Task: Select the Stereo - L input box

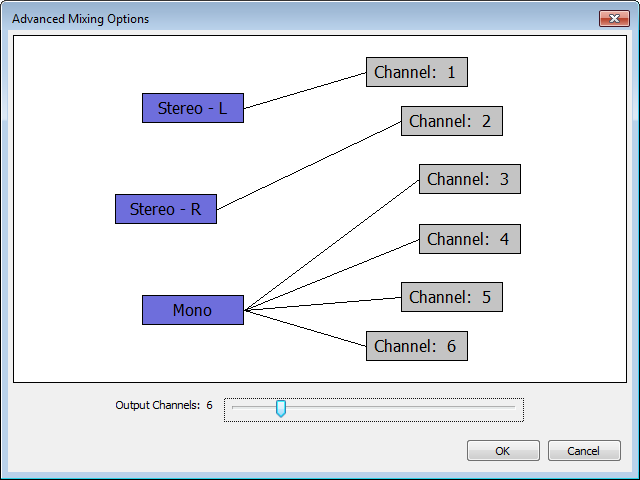Action: [x=193, y=108]
